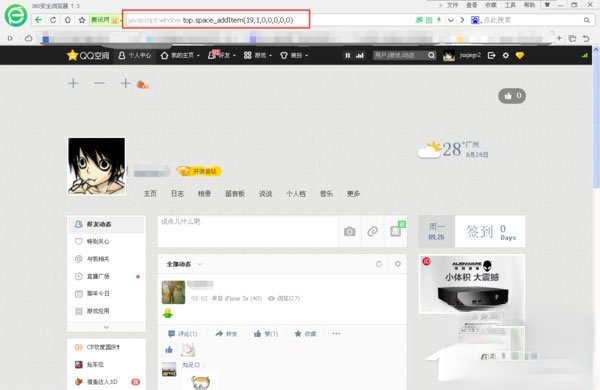Select 与我相关 in the left sidebar
Image resolution: width=600 pixels, height=390 pixels.
[x=106, y=259]
